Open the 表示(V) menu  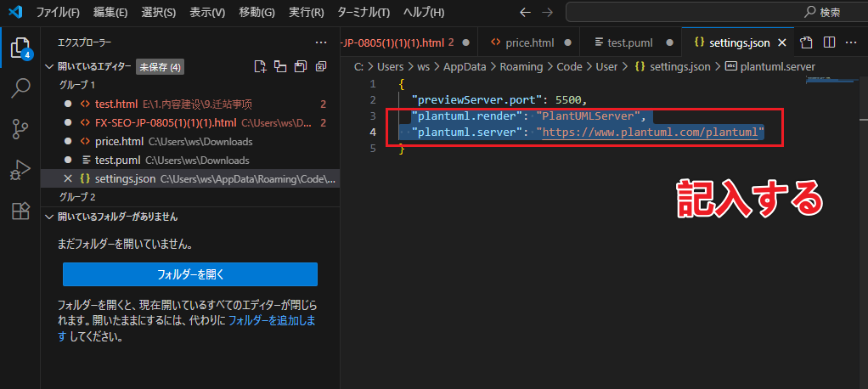click(207, 12)
